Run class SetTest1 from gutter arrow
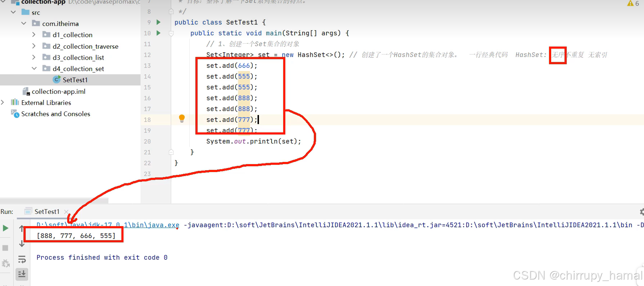 [158, 22]
